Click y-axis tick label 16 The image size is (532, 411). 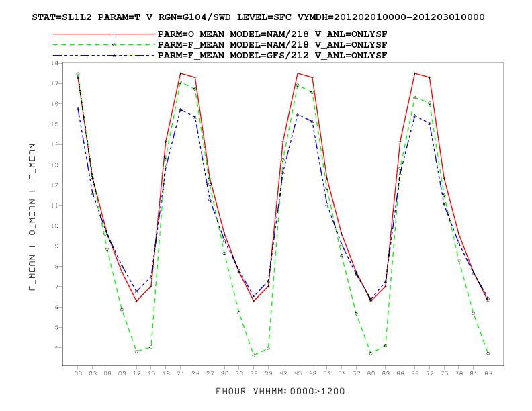pyautogui.click(x=55, y=104)
